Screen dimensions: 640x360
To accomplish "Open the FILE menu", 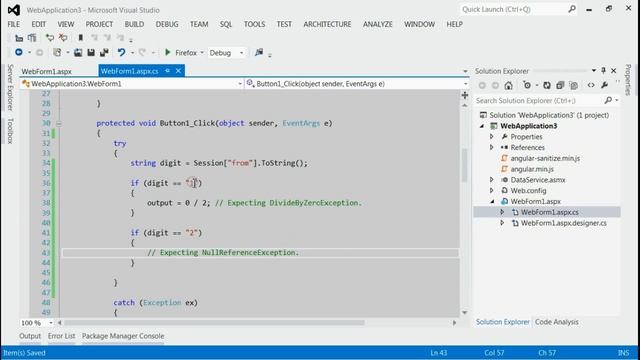I will click(x=13, y=24).
